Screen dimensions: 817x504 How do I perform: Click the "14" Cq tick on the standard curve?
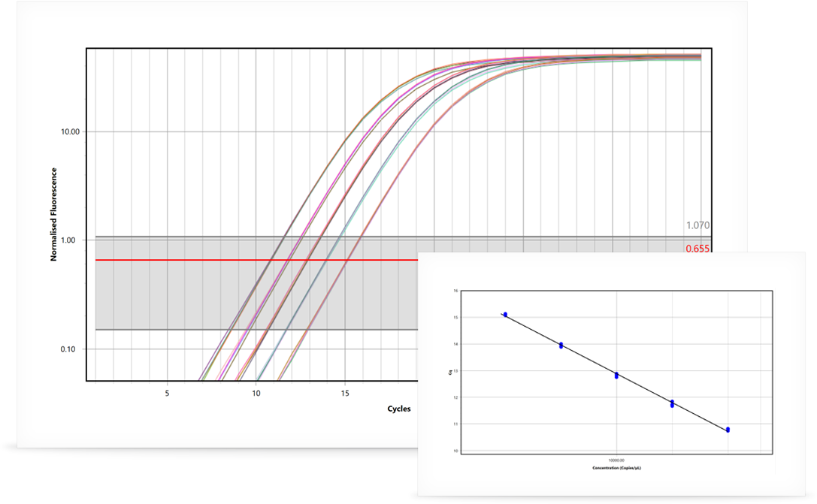point(455,344)
